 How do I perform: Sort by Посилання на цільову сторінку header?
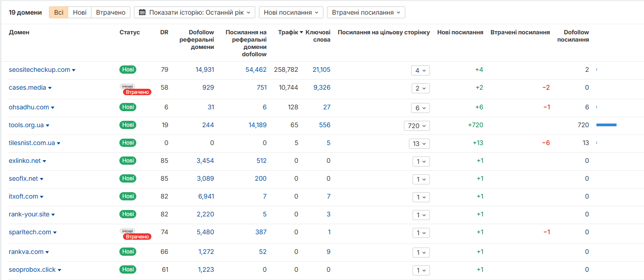pyautogui.click(x=384, y=32)
